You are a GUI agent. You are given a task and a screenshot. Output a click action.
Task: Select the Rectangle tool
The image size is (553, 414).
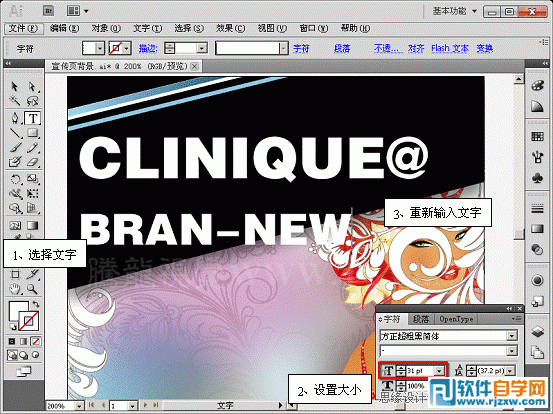[32, 133]
